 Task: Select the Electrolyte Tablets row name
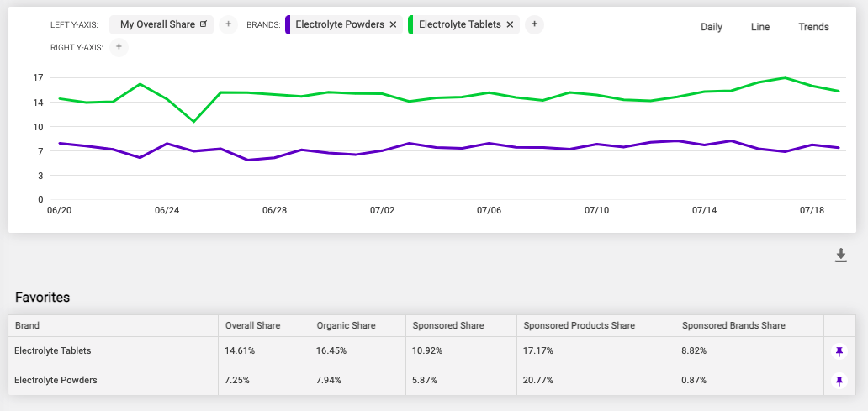(x=53, y=350)
